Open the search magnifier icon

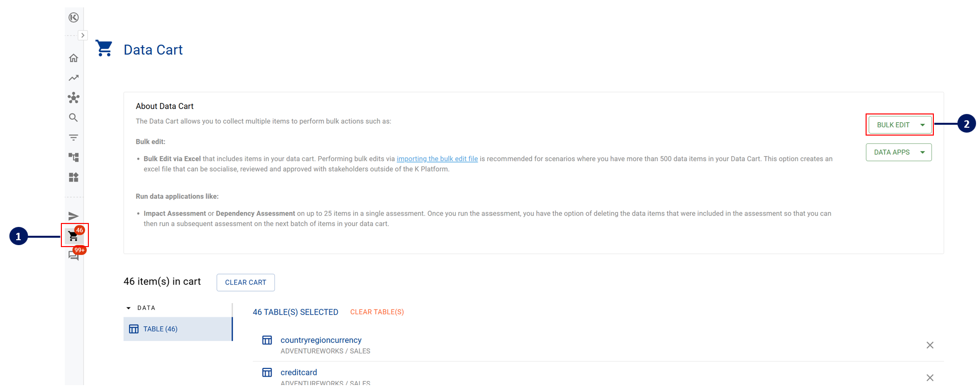[74, 117]
